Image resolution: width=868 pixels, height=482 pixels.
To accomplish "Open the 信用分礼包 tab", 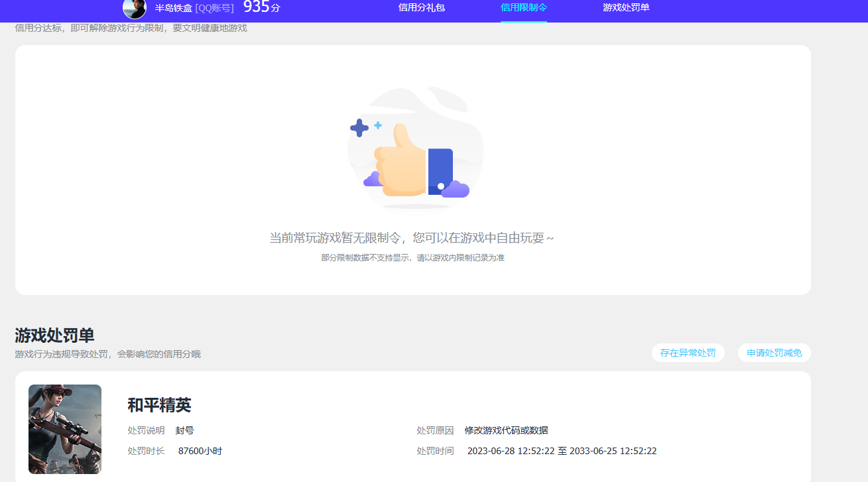I will [422, 8].
